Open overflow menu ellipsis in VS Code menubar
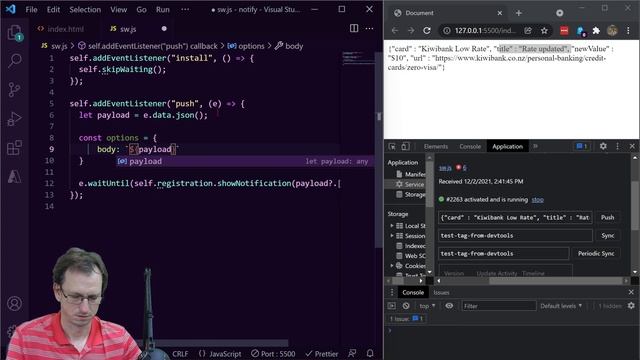640x360 pixels. pyautogui.click(x=185, y=9)
